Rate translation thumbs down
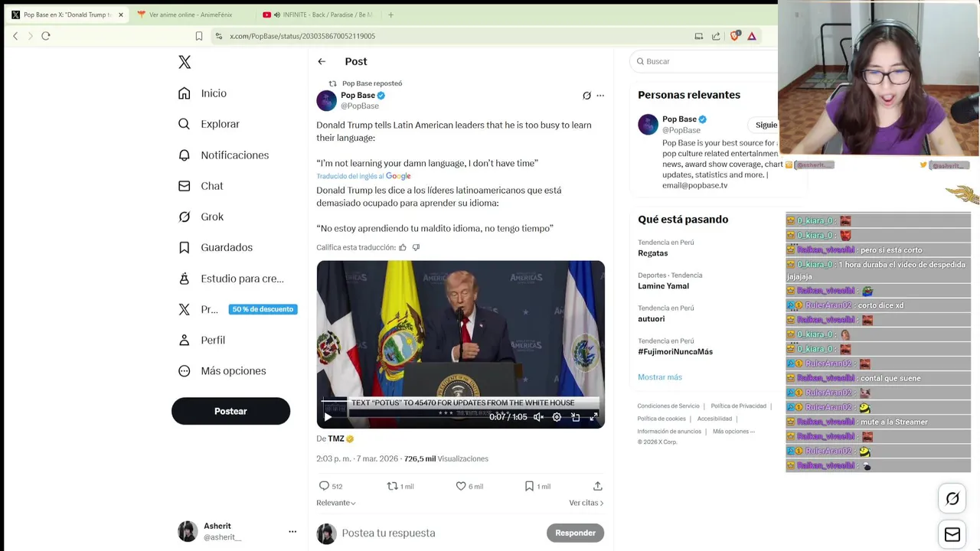Screen dimensions: 980x551 click(x=416, y=247)
